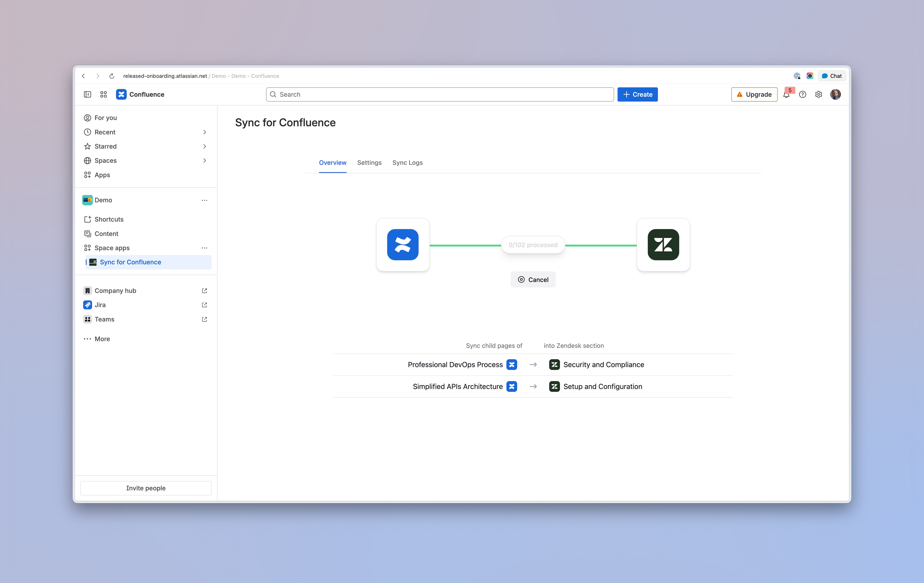Viewport: 924px width, 583px height.
Task: Click the large Confluence logo tile
Action: click(x=403, y=245)
